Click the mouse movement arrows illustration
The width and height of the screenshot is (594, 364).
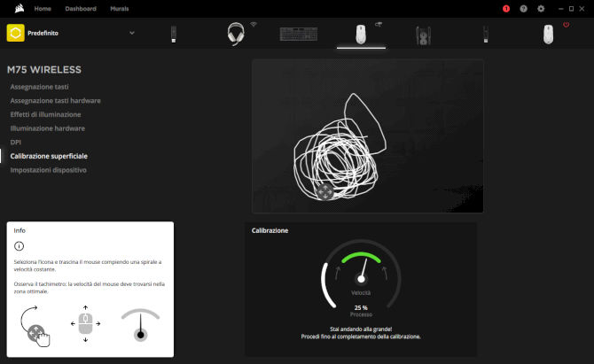(x=86, y=324)
